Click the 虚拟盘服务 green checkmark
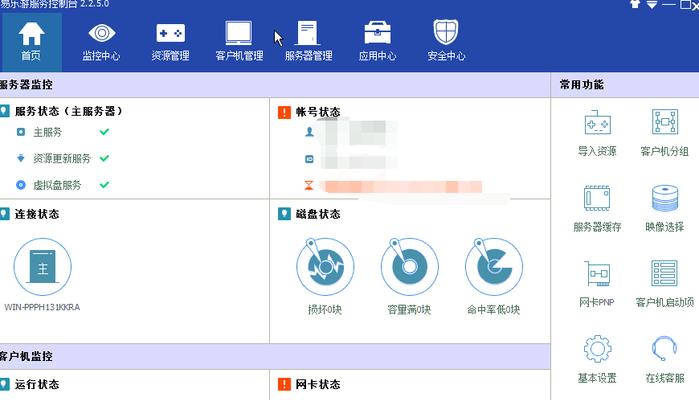Image resolution: width=699 pixels, height=400 pixels. tap(104, 185)
